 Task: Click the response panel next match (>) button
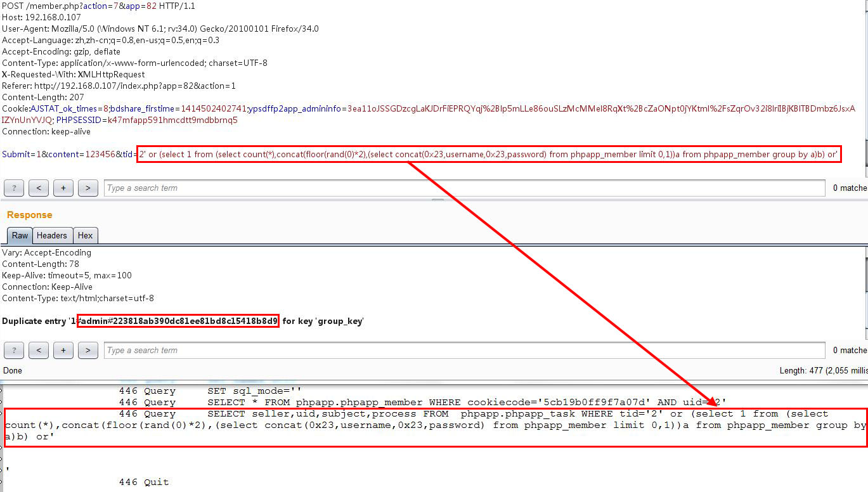click(x=87, y=350)
